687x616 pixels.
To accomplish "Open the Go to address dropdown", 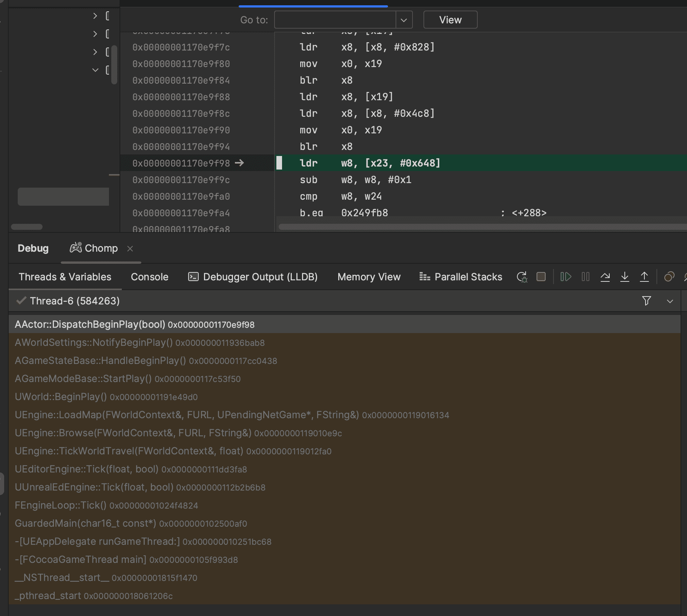I will coord(404,20).
